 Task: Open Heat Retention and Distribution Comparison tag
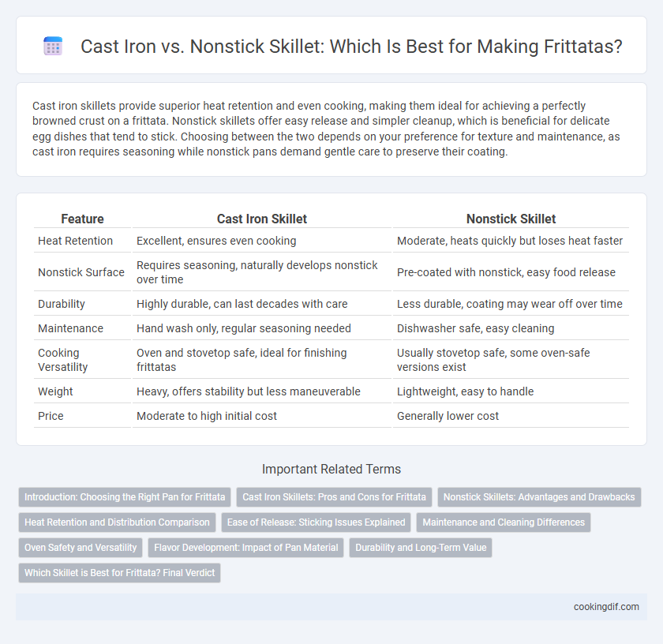pyautogui.click(x=117, y=522)
